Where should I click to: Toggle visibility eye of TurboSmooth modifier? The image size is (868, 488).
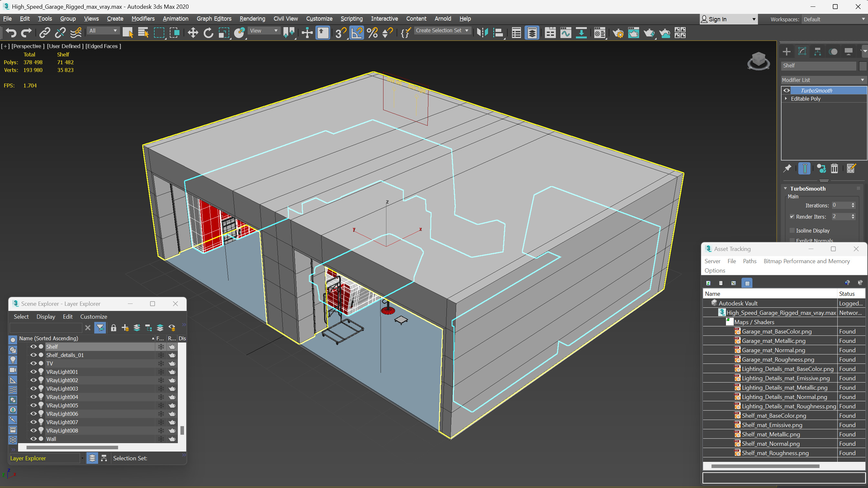click(786, 90)
